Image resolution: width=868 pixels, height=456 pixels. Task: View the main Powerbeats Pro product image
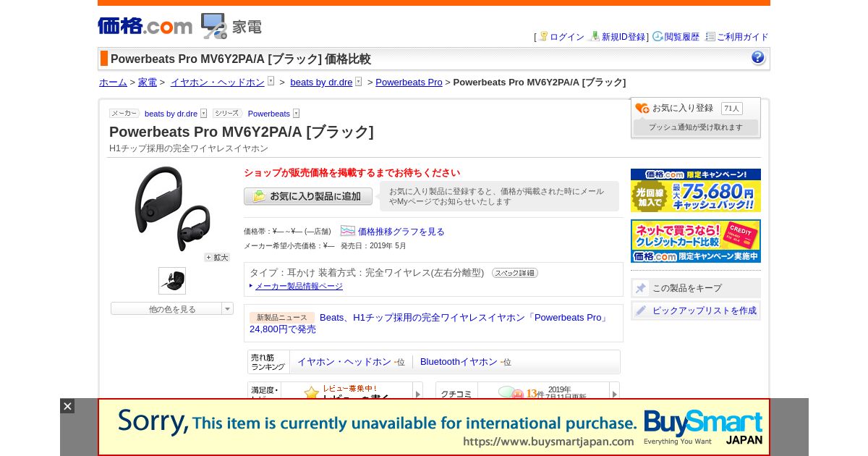coord(172,208)
